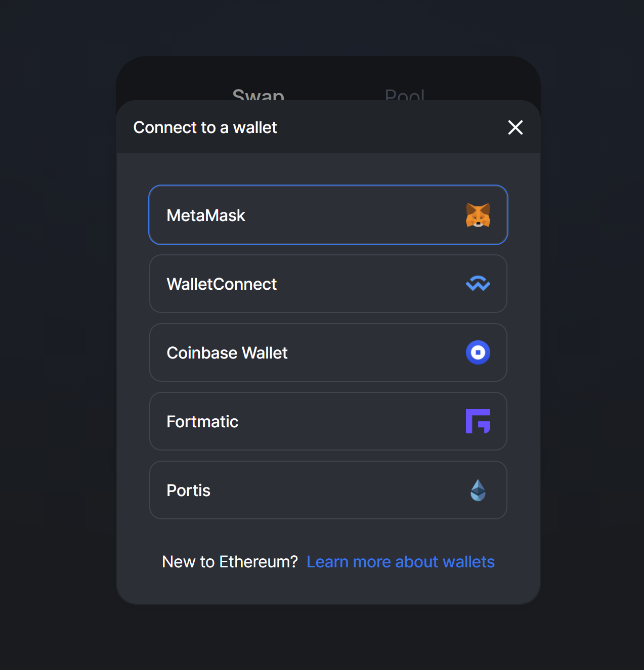This screenshot has height=670, width=644.
Task: Pick the Fortmatic wallet option
Action: click(x=328, y=421)
